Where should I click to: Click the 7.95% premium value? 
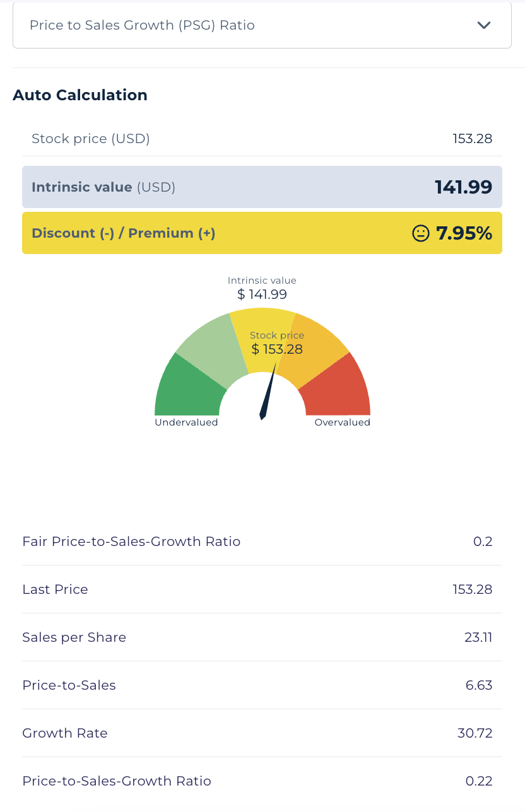464,233
